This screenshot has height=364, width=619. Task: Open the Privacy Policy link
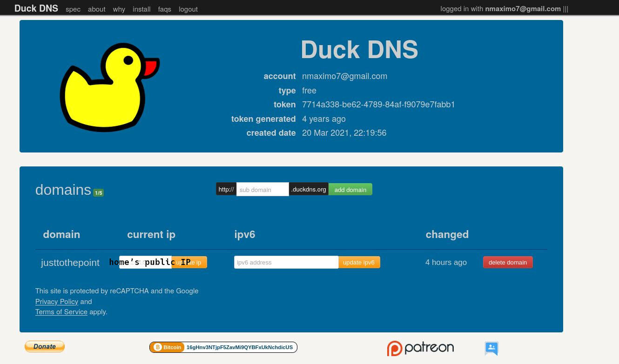[57, 302]
